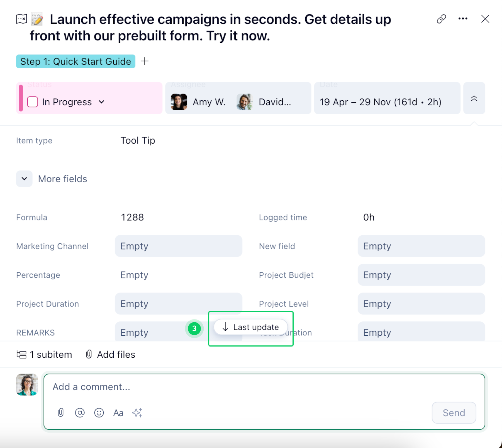
Task: Click the @ mention icon
Action: click(x=80, y=412)
